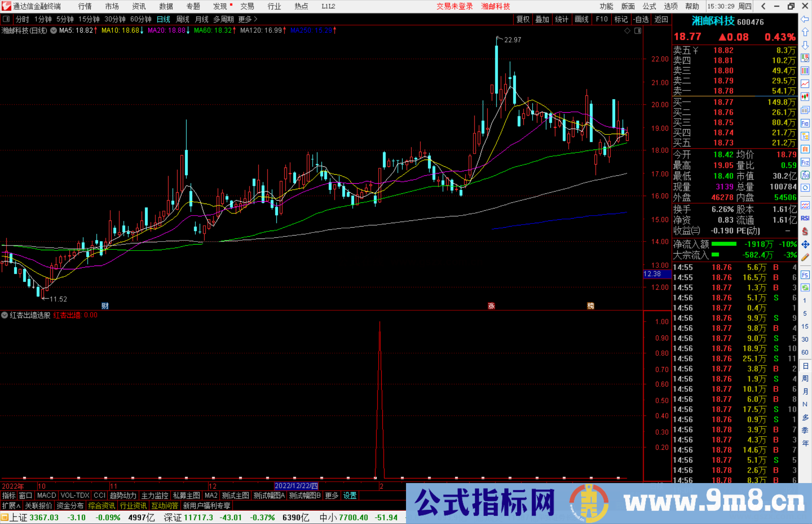
Task: Click the 设置 settings link in indicator bar
Action: (350, 495)
